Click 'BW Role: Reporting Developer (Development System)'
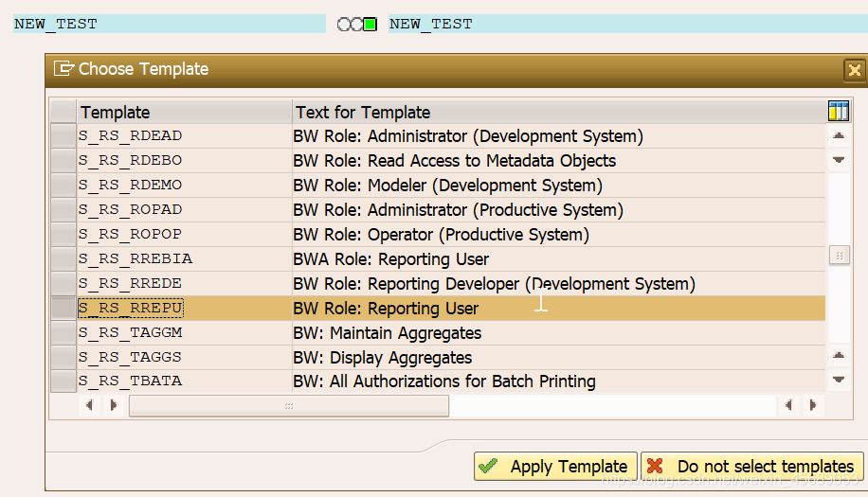Viewport: 868px width, 497px height. (495, 284)
